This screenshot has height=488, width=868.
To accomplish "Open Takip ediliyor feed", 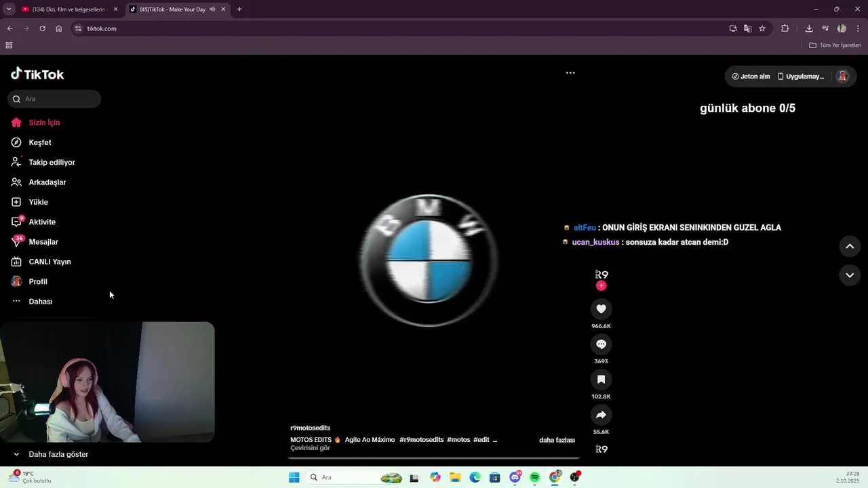I will pyautogui.click(x=51, y=162).
